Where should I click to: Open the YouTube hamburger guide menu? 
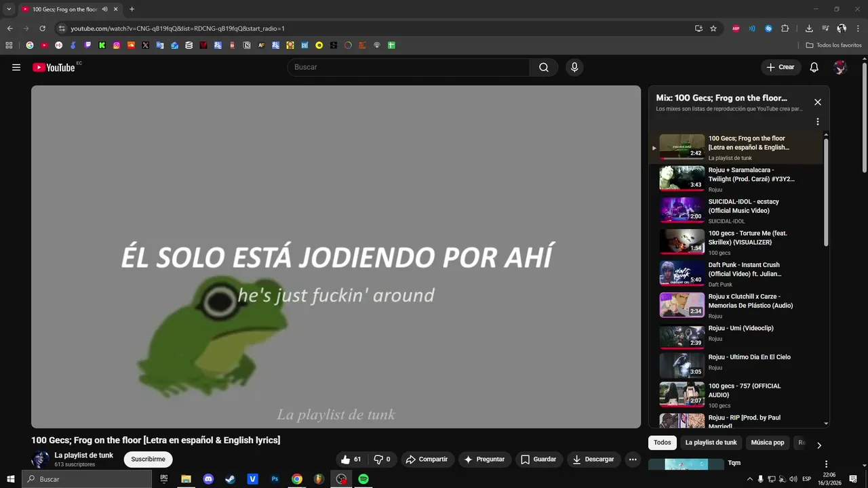(x=16, y=67)
